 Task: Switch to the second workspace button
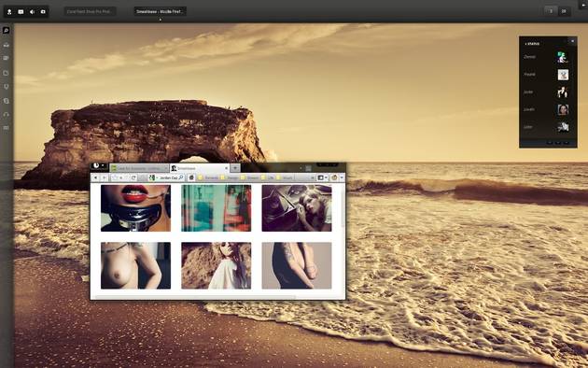tap(564, 11)
